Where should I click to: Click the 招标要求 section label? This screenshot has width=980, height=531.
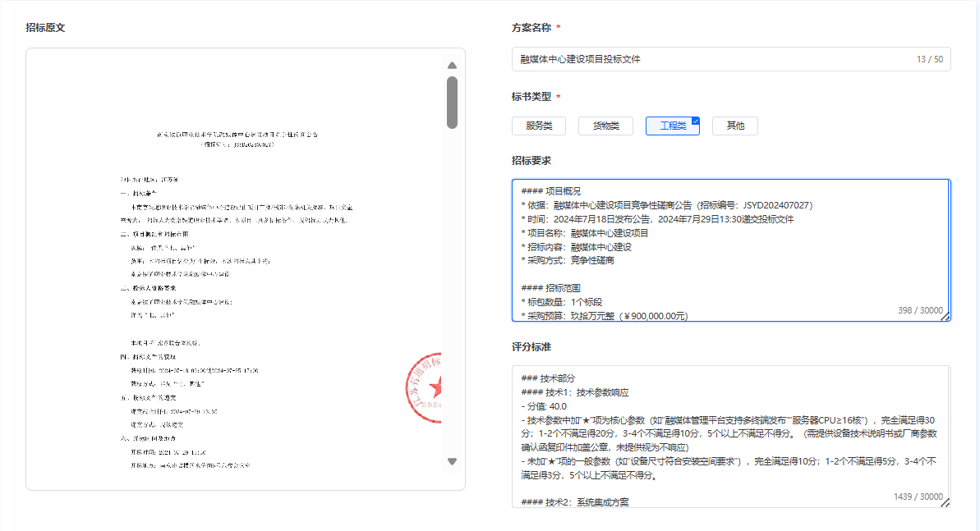click(x=531, y=161)
